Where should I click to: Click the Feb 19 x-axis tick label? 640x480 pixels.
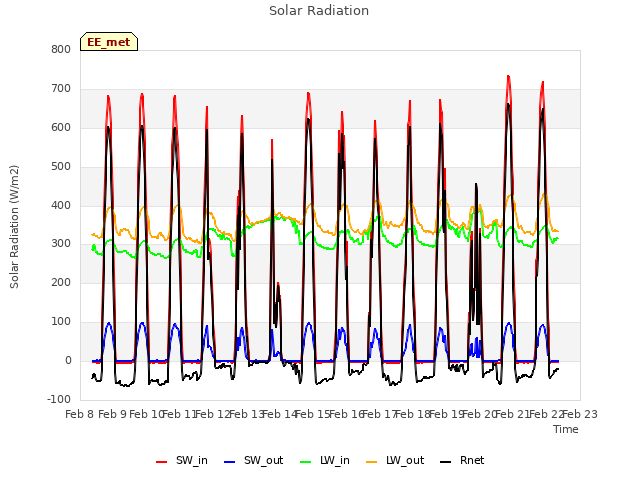[447, 414]
